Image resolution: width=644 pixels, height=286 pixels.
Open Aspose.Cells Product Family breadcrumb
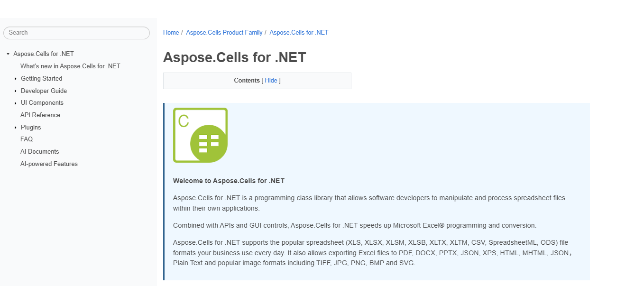(x=224, y=33)
